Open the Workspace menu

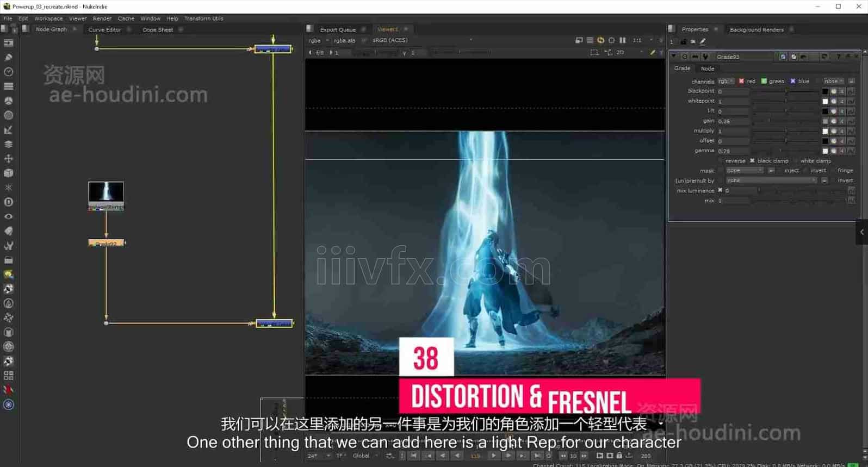(x=48, y=18)
